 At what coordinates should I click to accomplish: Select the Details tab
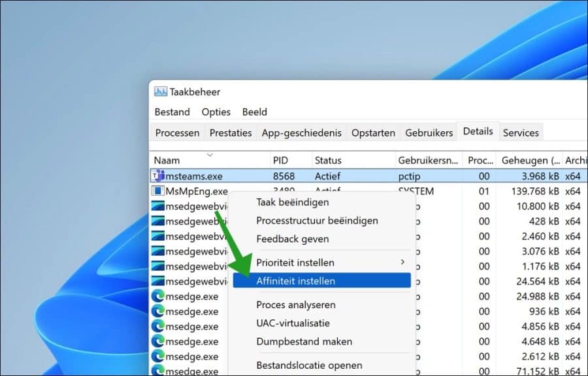[x=478, y=131]
